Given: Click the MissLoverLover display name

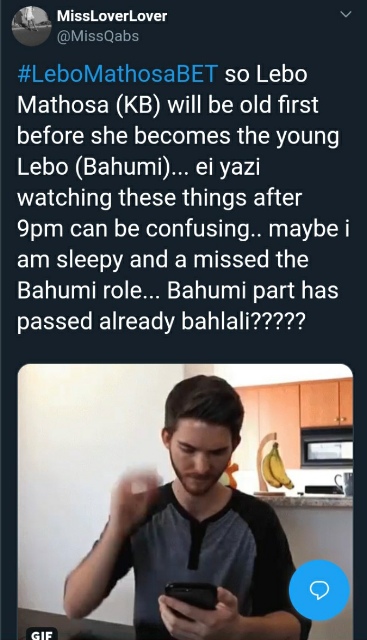Looking at the screenshot, I should pos(112,16).
